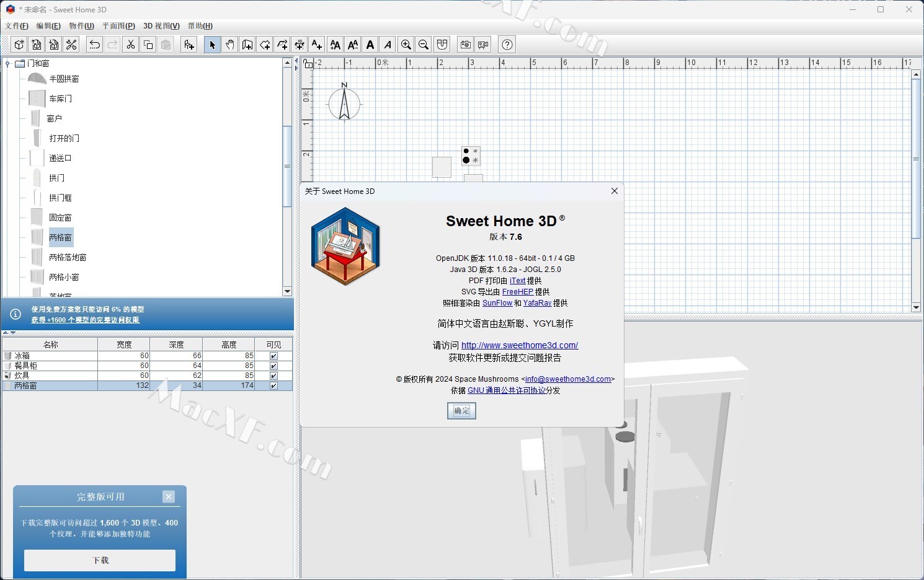
Task: Activate the Pan hand tool
Action: pos(230,45)
